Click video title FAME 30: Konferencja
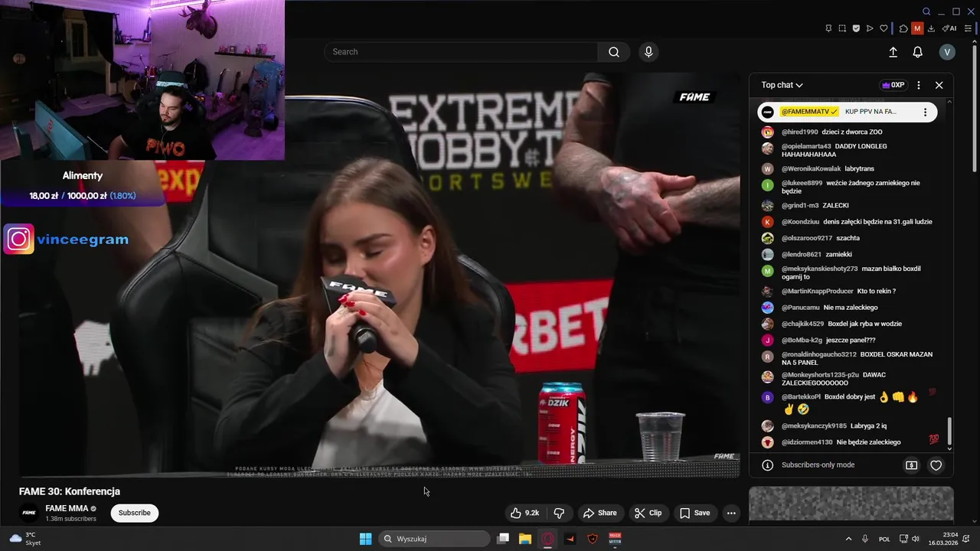Viewport: 980px width, 551px height. click(x=70, y=491)
